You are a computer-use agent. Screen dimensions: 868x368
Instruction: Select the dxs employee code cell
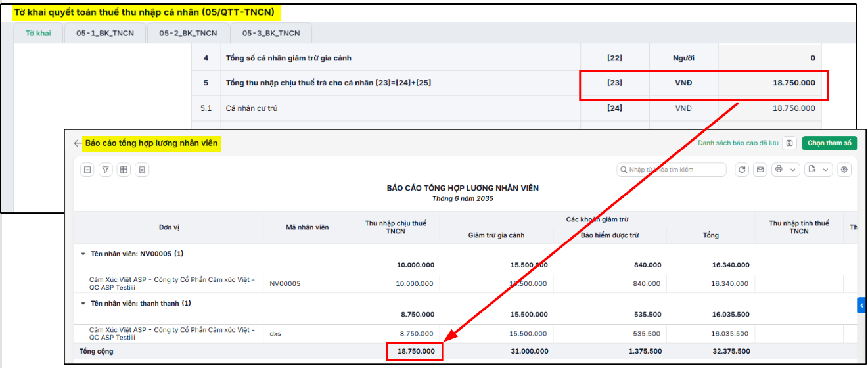coord(308,334)
